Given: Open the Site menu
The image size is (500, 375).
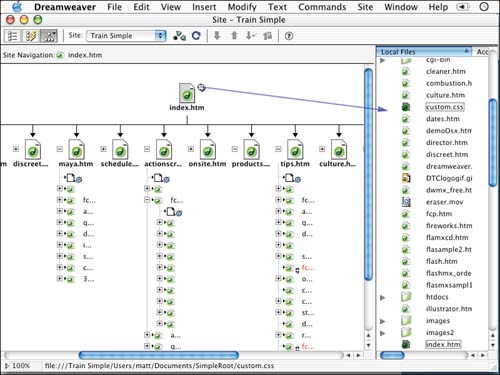Looking at the screenshot, I should pos(365,7).
